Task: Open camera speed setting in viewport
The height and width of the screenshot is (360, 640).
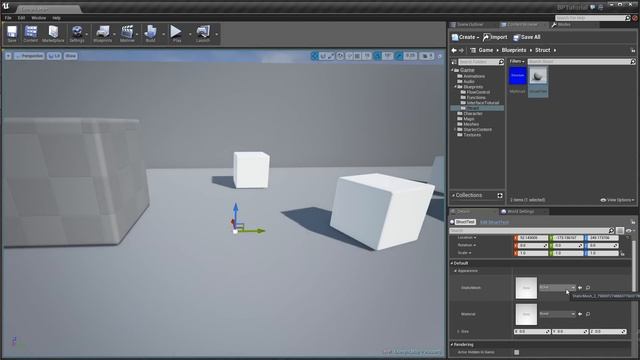Action: click(427, 56)
